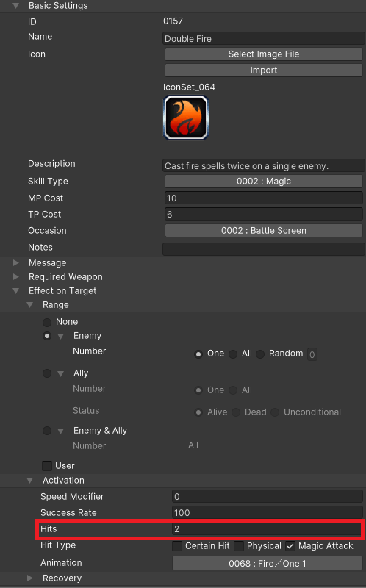Screen dimensions: 366x588
Task: Expand the Message section
Action: tap(15, 263)
